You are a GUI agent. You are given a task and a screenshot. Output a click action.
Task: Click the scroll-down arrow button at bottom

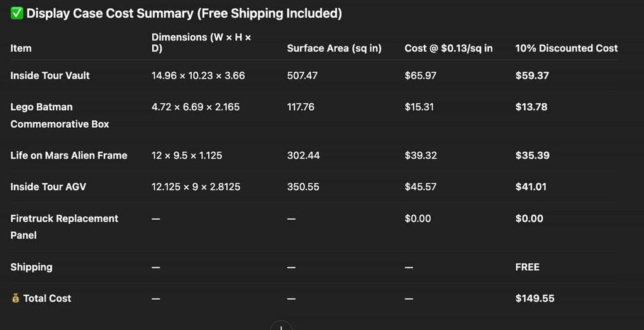281,326
